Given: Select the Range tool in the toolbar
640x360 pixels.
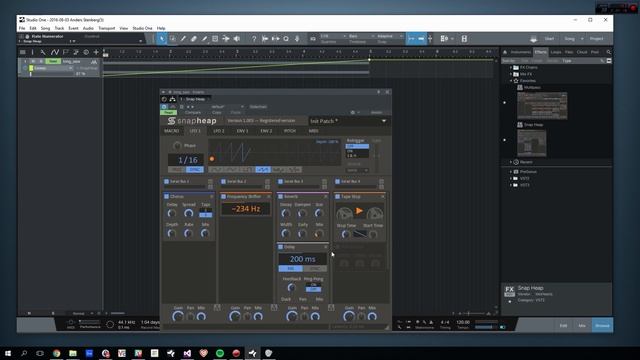Looking at the screenshot, I should click(173, 39).
